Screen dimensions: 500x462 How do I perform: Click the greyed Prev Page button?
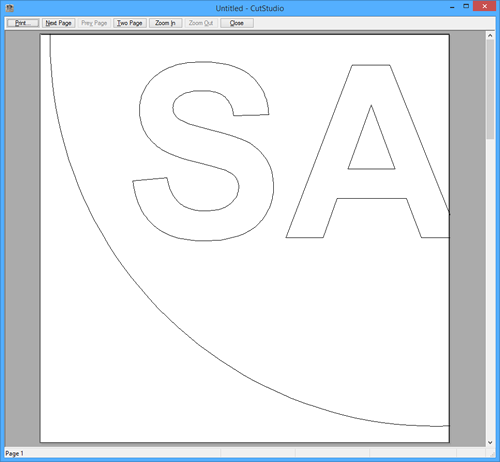94,23
